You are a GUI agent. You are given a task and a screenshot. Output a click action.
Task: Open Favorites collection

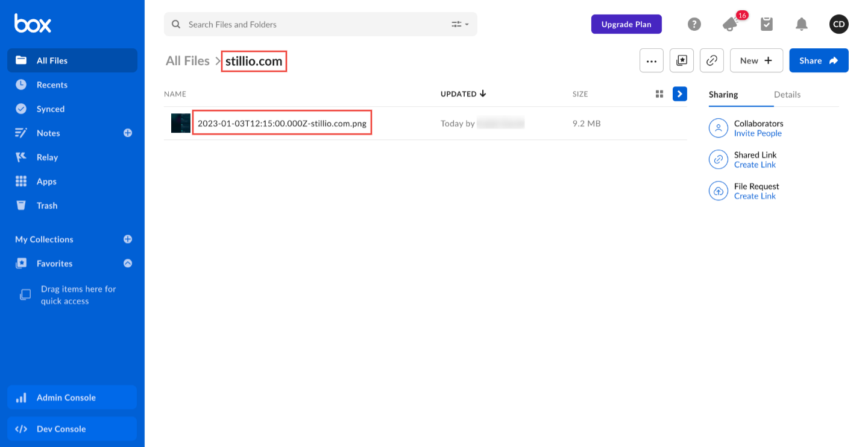tap(54, 263)
